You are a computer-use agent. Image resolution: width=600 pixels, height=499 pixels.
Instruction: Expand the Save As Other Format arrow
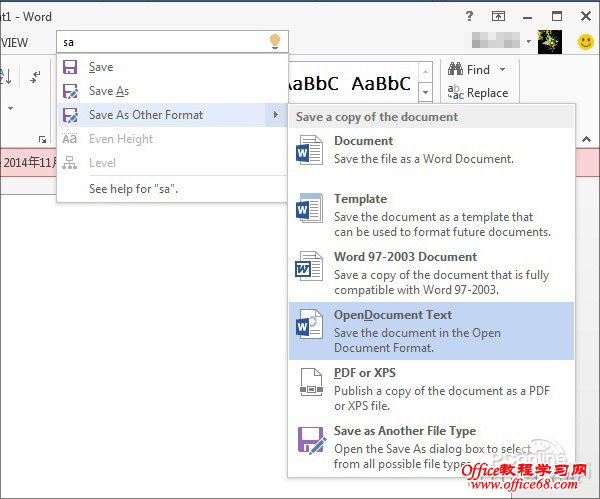(276, 115)
